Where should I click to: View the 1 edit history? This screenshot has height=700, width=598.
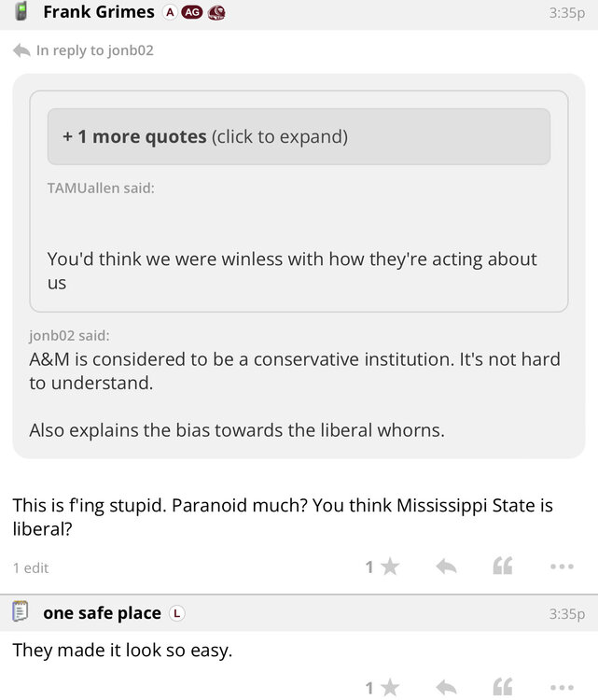31,567
